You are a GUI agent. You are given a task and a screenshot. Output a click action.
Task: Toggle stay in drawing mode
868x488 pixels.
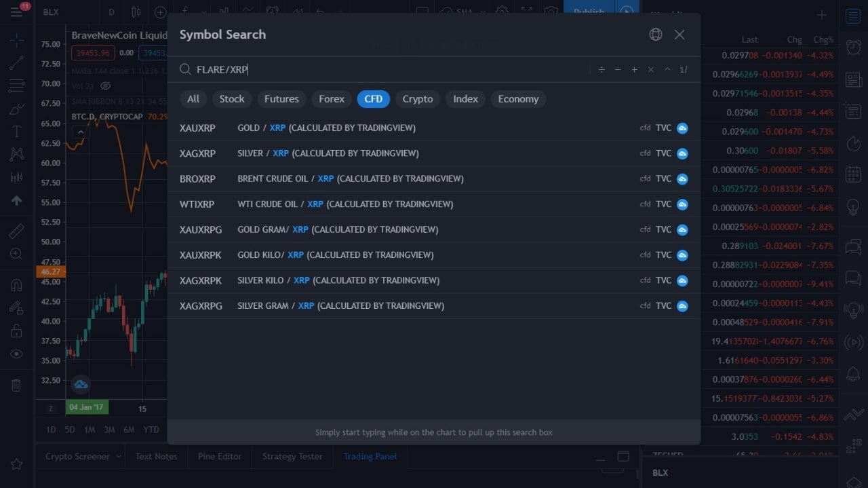point(16,308)
